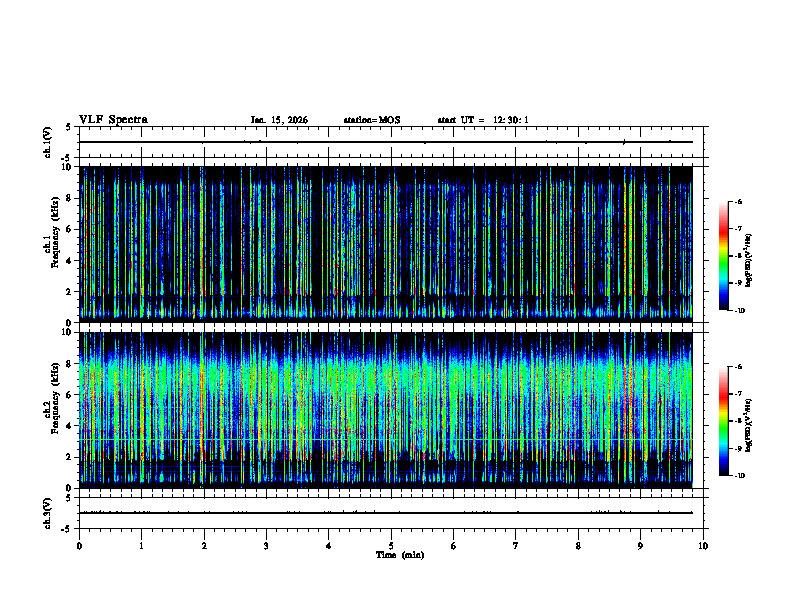The height and width of the screenshot is (612, 792).
Task: Click the "6" kHz tick of ch.1 spectrogram
Action: [x=70, y=229]
